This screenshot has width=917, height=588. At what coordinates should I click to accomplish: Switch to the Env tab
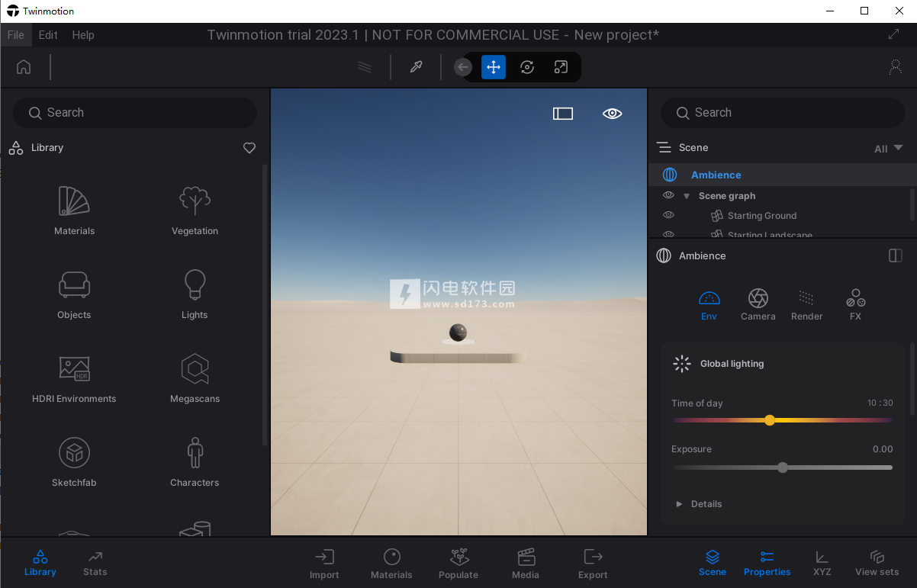[x=709, y=304]
